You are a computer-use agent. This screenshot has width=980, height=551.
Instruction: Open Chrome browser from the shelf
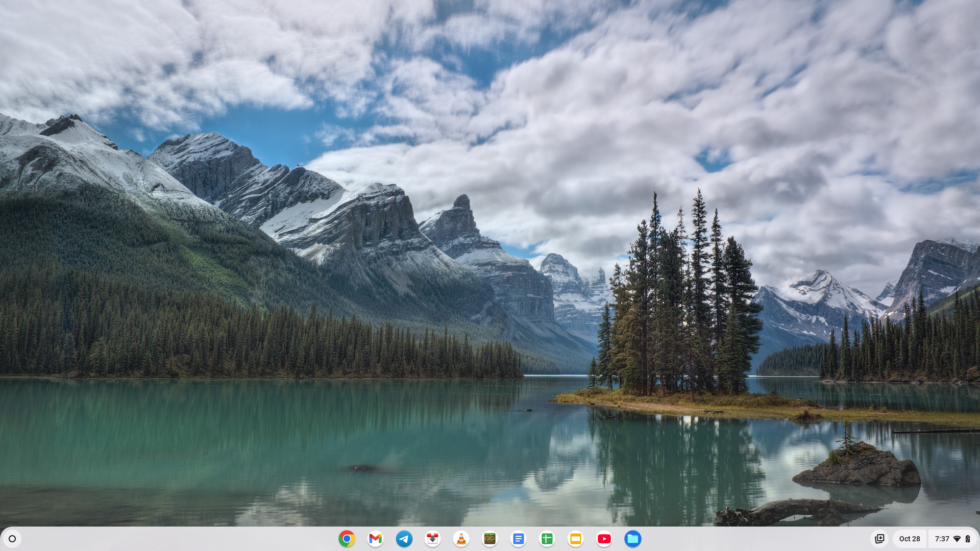point(347,539)
